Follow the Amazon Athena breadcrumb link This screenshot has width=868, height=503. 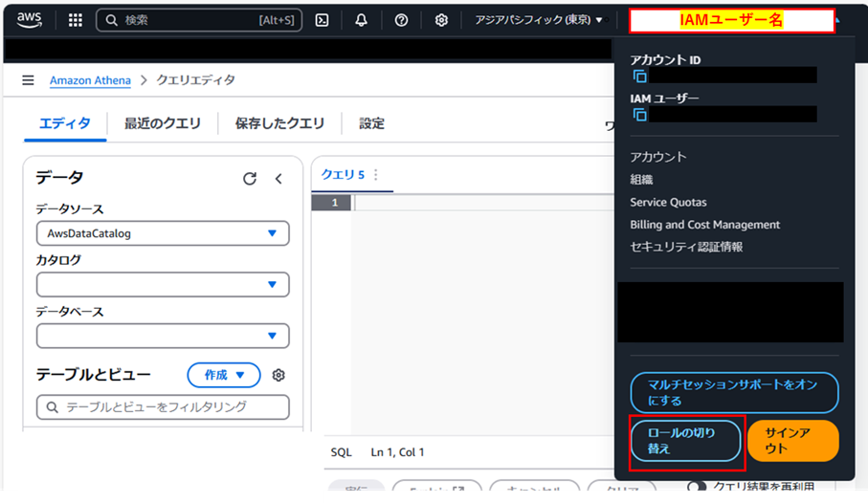[x=90, y=80]
